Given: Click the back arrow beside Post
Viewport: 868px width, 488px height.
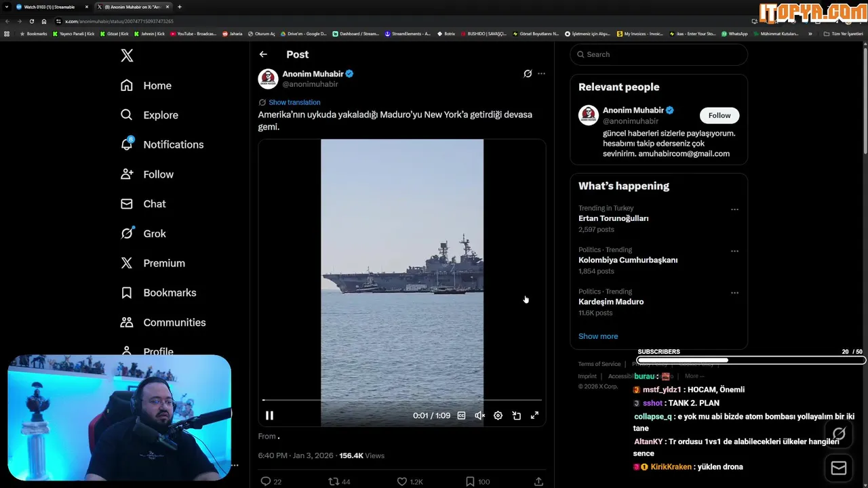Looking at the screenshot, I should click(263, 54).
